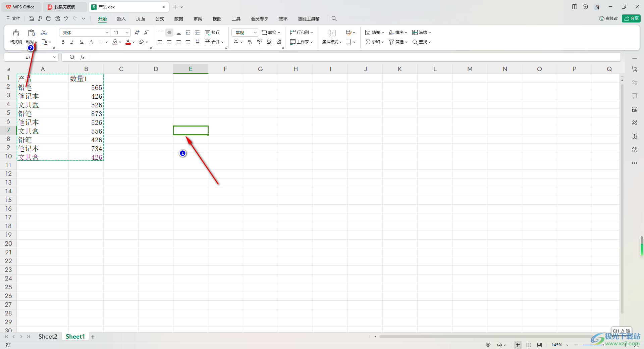Click the thousands separator icon

(x=260, y=42)
